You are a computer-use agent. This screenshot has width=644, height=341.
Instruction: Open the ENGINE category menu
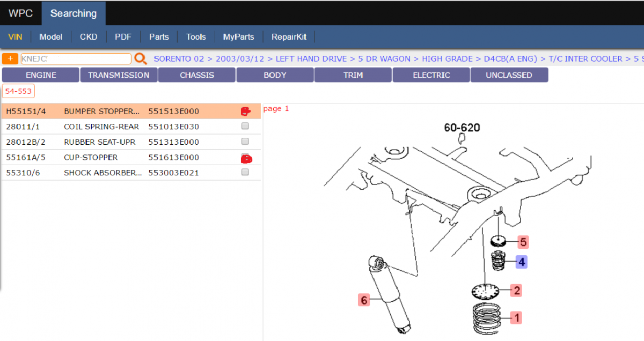coord(41,75)
